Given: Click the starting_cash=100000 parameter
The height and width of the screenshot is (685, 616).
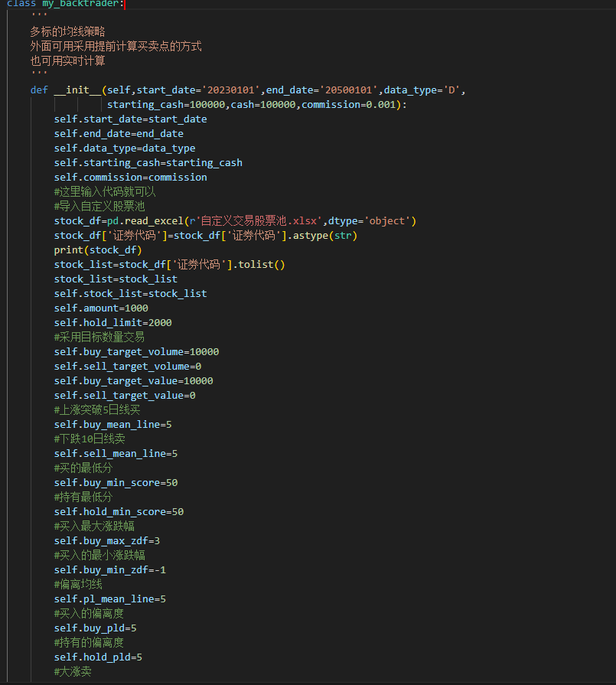Looking at the screenshot, I should (x=166, y=104).
